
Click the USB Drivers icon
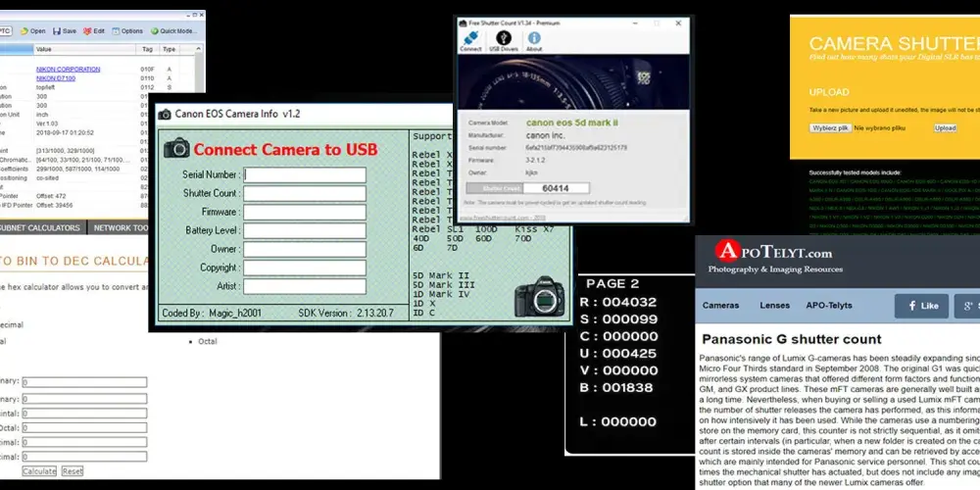coord(504,37)
